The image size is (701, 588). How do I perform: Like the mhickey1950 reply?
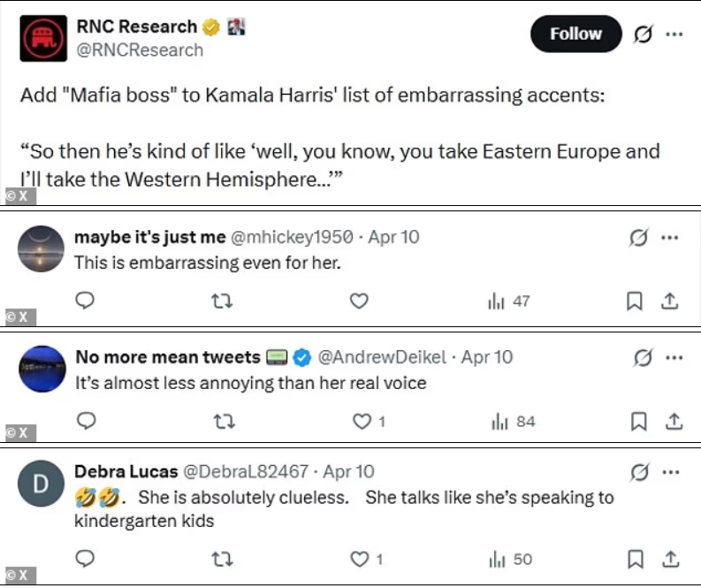[359, 302]
